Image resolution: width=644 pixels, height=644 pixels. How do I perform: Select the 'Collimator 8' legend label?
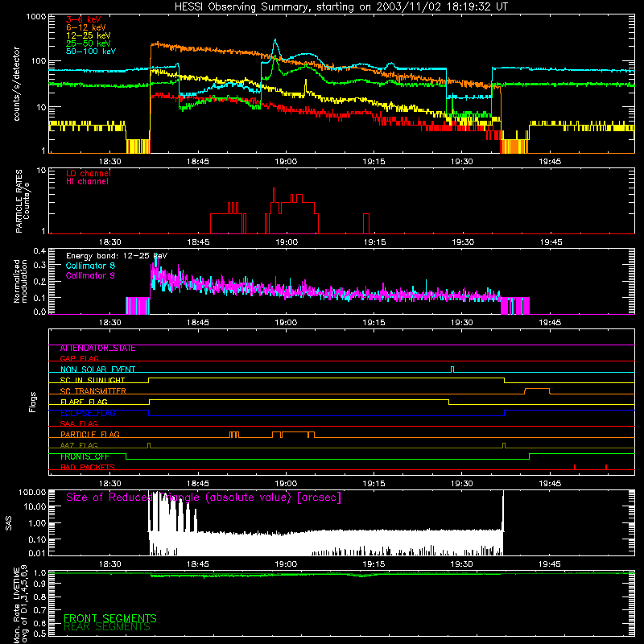[90, 266]
